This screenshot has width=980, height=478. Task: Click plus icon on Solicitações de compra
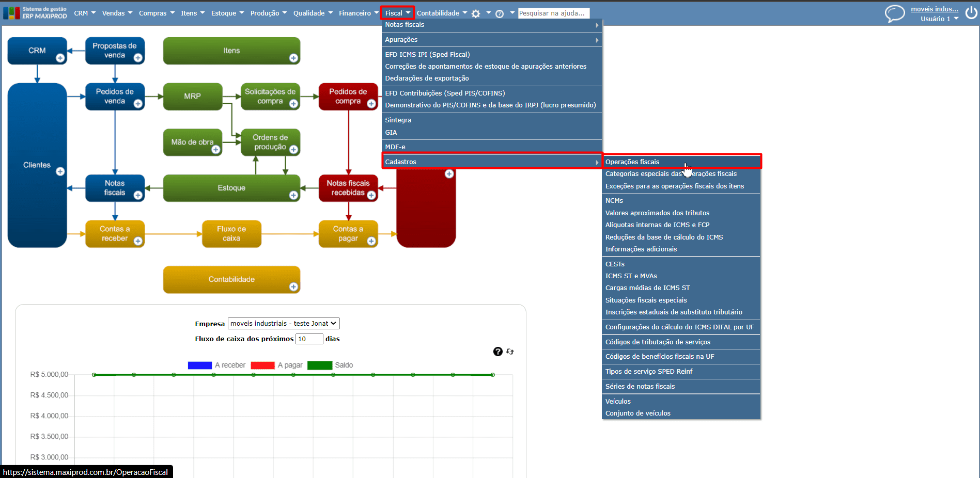(293, 104)
